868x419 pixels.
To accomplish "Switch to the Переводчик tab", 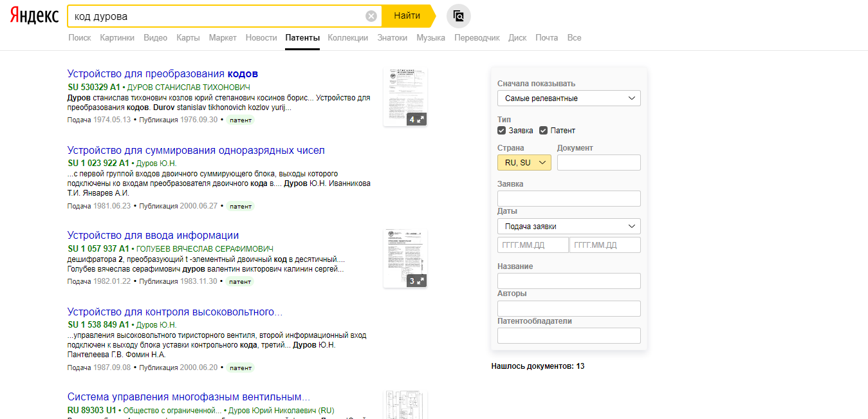I will (x=477, y=38).
